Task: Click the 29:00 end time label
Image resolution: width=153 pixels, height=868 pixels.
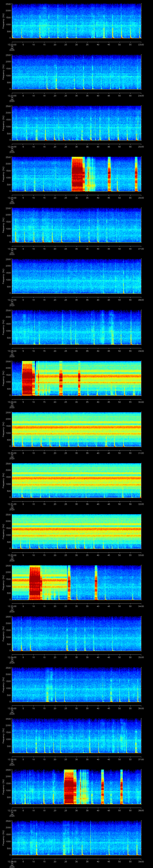Action: (x=141, y=351)
